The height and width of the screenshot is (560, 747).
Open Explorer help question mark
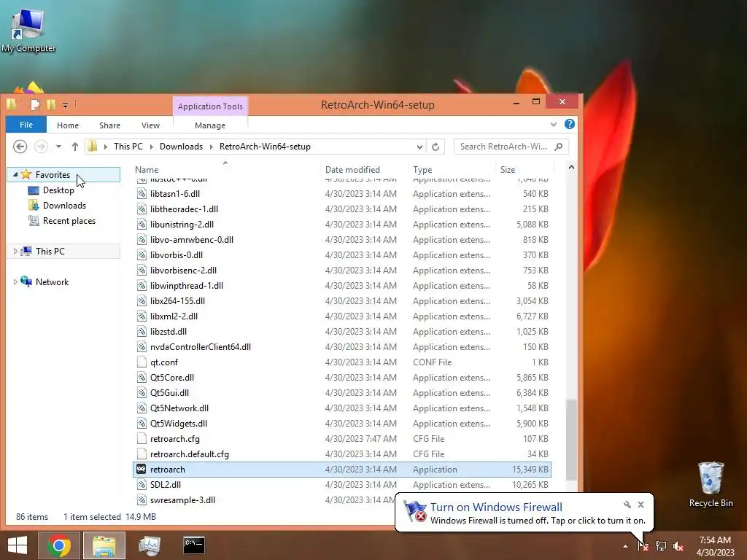[569, 124]
